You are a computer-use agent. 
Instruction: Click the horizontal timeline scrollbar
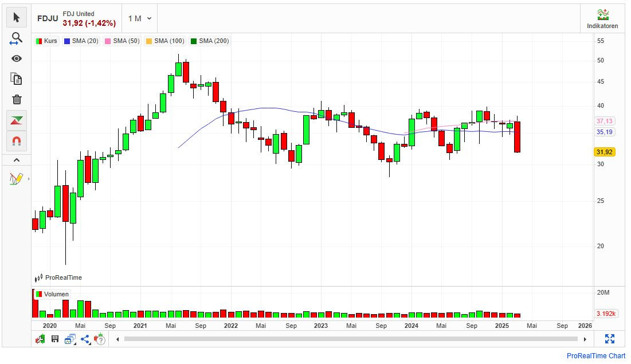351,339
